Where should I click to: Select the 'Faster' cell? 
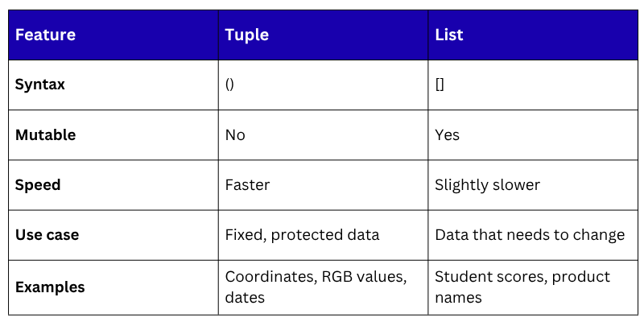[247, 184]
